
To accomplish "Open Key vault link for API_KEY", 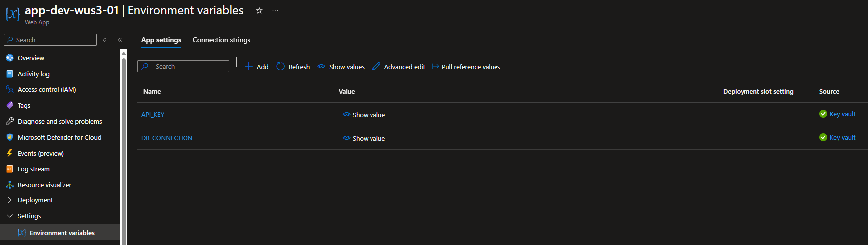I will [x=842, y=114].
